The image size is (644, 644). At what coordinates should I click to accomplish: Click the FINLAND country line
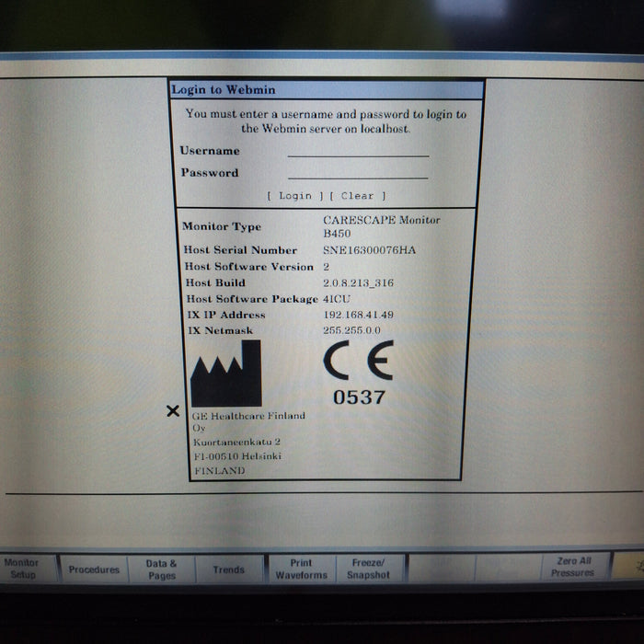coord(219,471)
